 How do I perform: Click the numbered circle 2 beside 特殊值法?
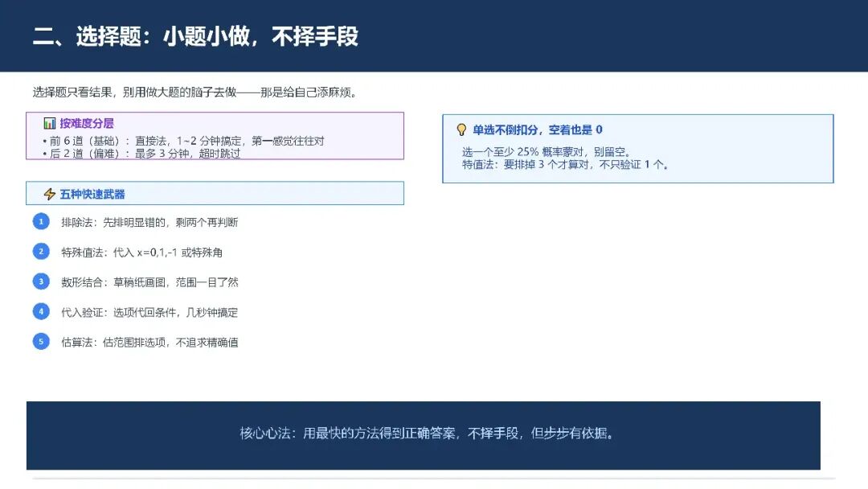(41, 252)
